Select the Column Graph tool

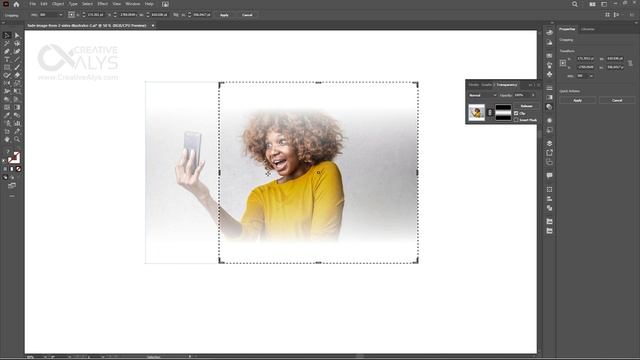coord(17,123)
